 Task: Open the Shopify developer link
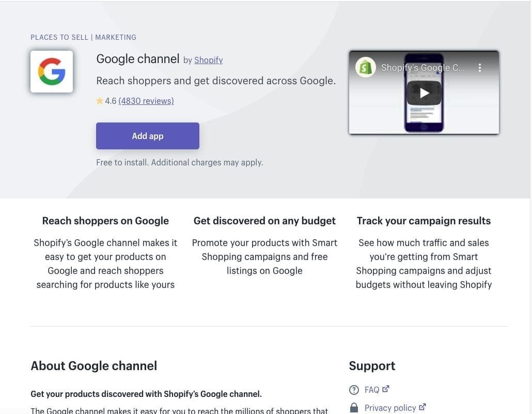point(208,60)
